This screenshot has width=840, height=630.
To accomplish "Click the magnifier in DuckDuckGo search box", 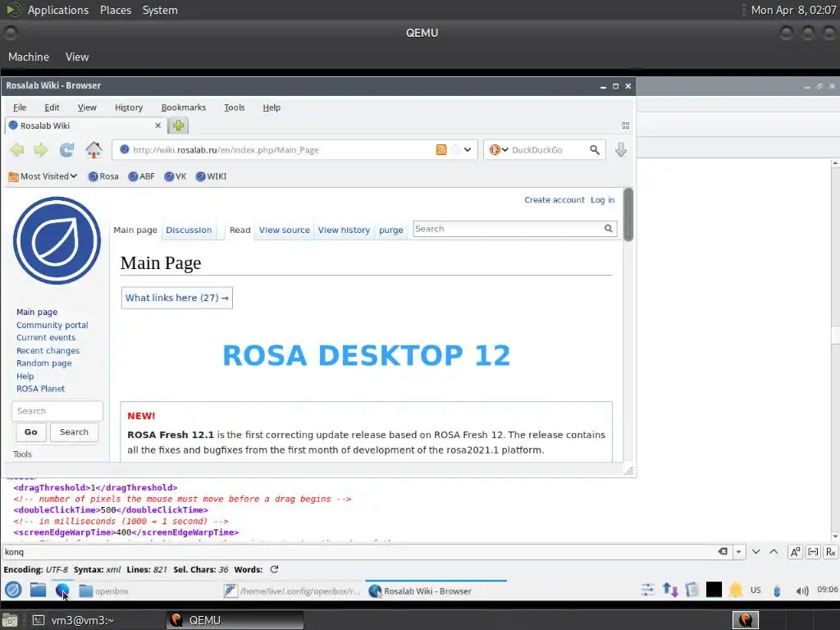I will (x=595, y=150).
